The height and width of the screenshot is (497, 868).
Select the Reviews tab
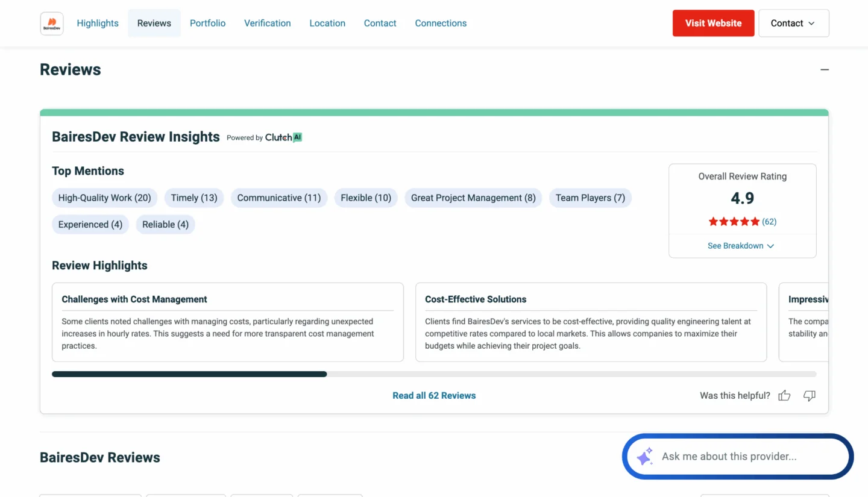click(x=154, y=23)
